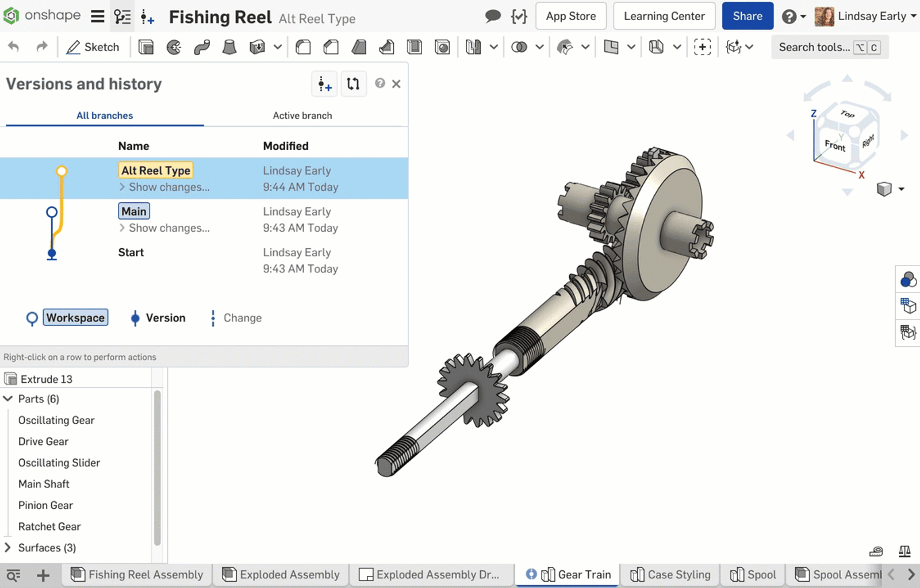The width and height of the screenshot is (920, 588).
Task: Click the Fillet tool icon
Action: click(303, 47)
